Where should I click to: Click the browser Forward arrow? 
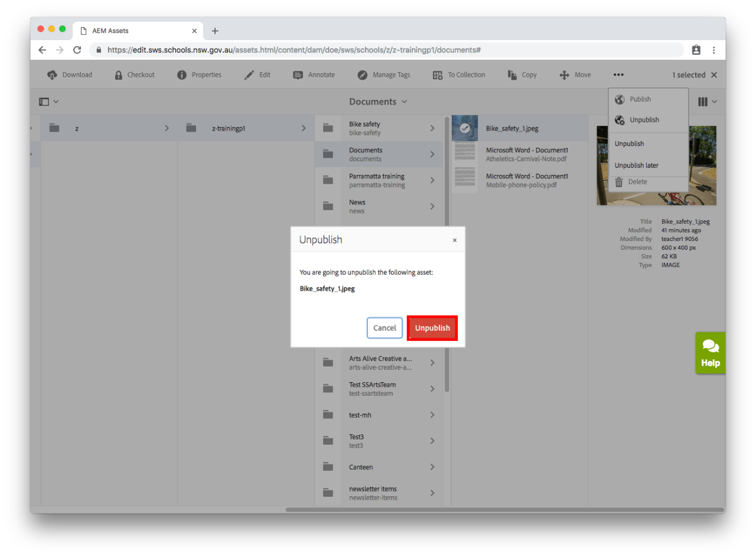pyautogui.click(x=59, y=50)
